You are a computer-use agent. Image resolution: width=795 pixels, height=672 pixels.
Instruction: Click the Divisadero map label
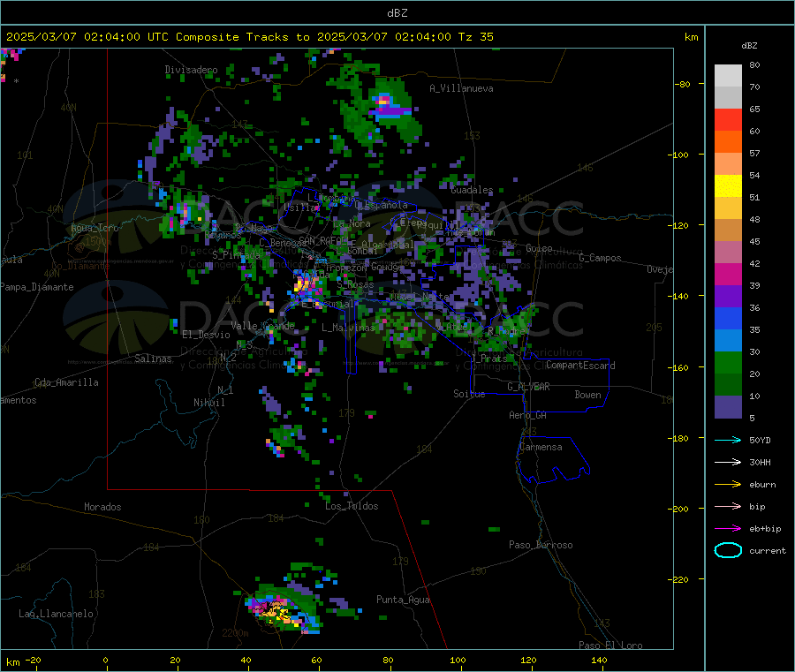191,70
